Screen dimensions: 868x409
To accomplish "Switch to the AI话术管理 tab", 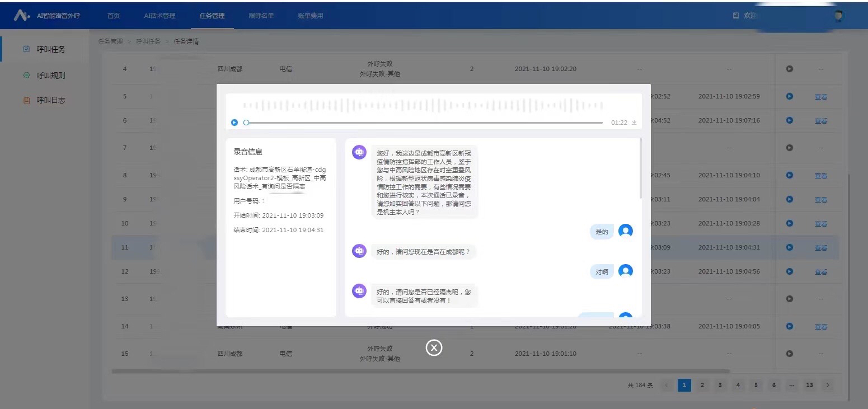I will point(159,16).
